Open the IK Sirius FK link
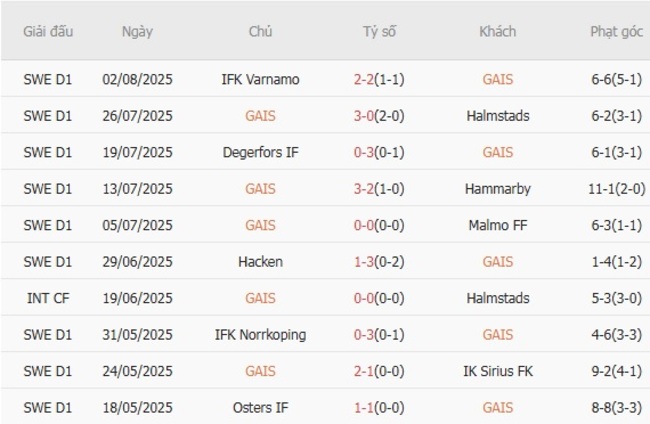This screenshot has height=424, width=650. point(497,371)
